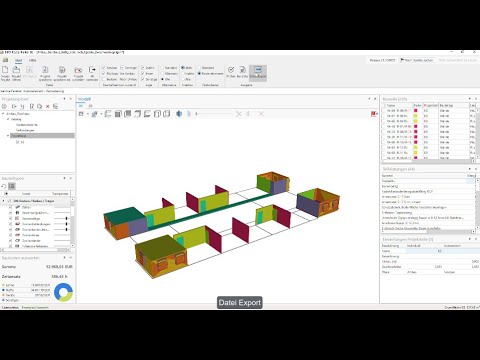The width and height of the screenshot is (480, 360).
Task: Click the Transparenz column header
Action: (x=60, y=193)
